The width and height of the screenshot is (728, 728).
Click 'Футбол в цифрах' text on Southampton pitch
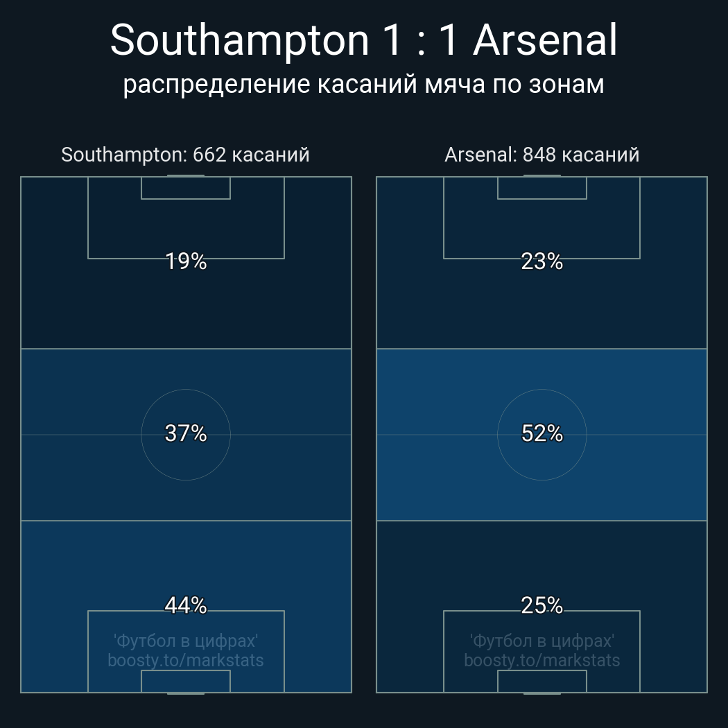pyautogui.click(x=186, y=641)
